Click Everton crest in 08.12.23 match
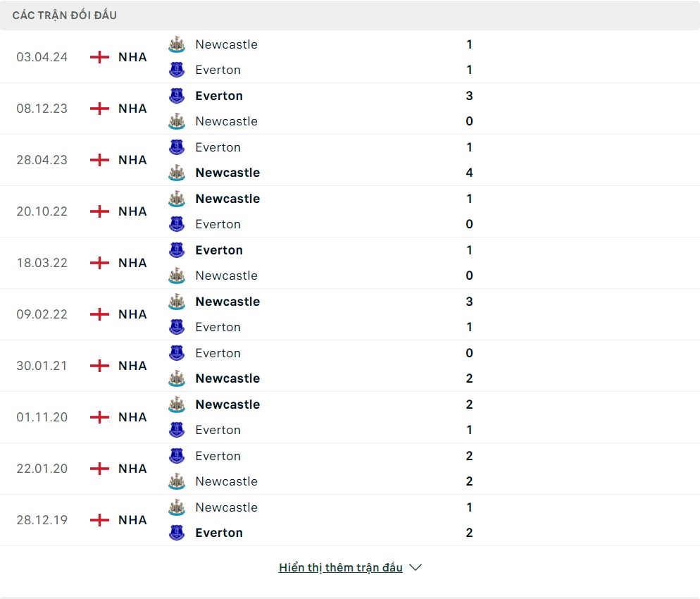This screenshot has width=700, height=599. (x=176, y=96)
